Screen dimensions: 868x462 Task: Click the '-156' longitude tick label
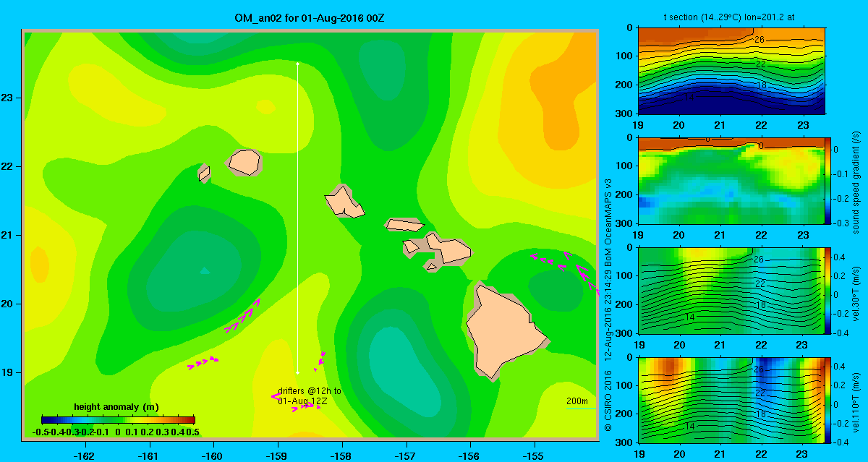[470, 455]
